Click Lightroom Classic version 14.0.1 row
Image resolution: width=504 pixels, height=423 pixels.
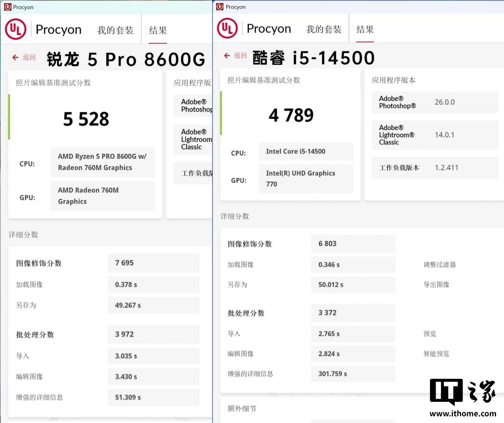point(434,135)
